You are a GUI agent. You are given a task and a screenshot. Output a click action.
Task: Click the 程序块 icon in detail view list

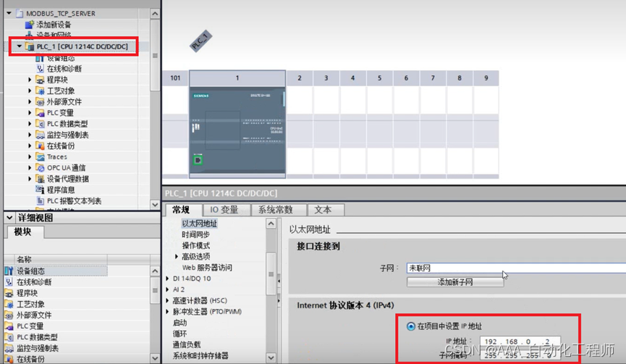9,293
